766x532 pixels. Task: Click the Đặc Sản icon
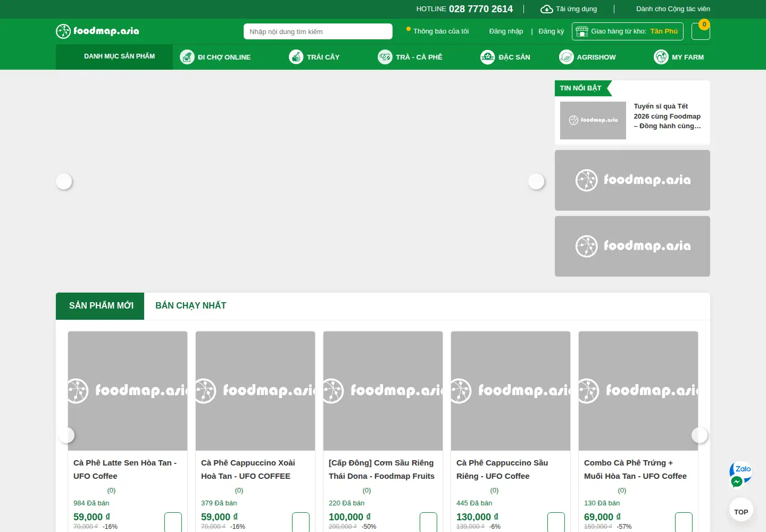[x=488, y=57]
